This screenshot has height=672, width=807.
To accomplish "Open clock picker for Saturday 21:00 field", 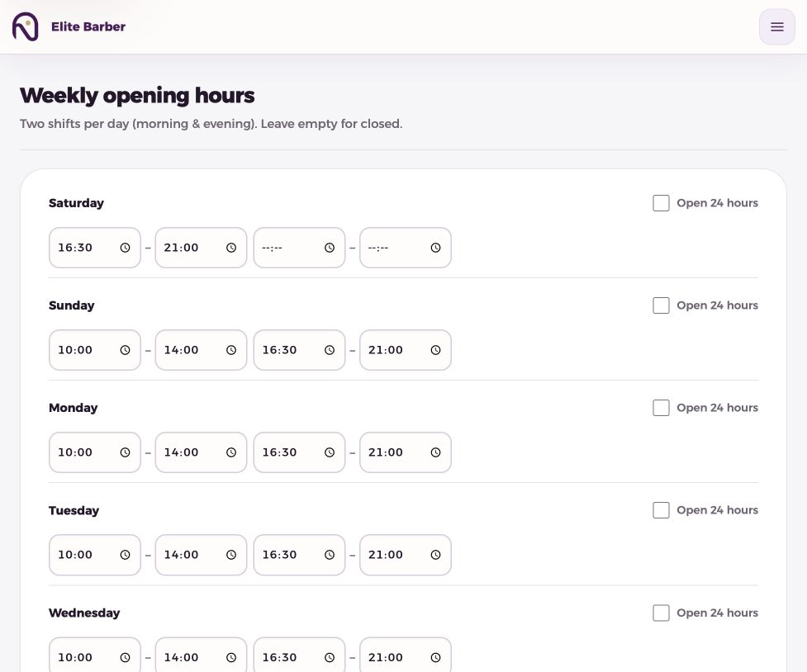I will [x=231, y=248].
